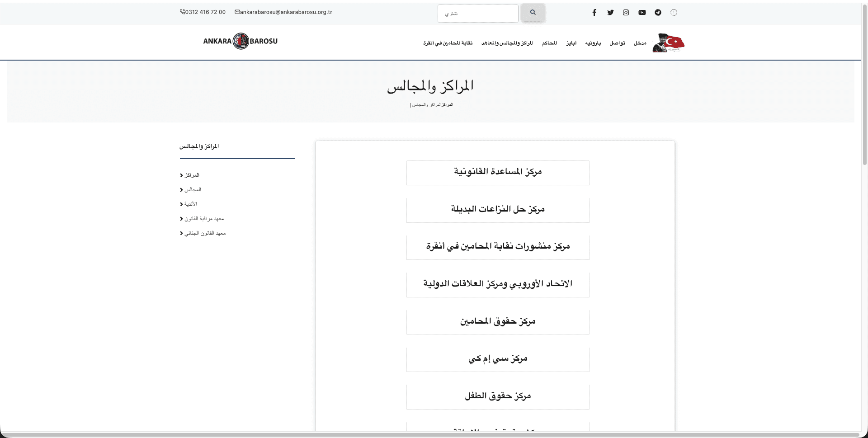Open المراكز sidebar link
Image resolution: width=868 pixels, height=438 pixels.
tap(192, 175)
